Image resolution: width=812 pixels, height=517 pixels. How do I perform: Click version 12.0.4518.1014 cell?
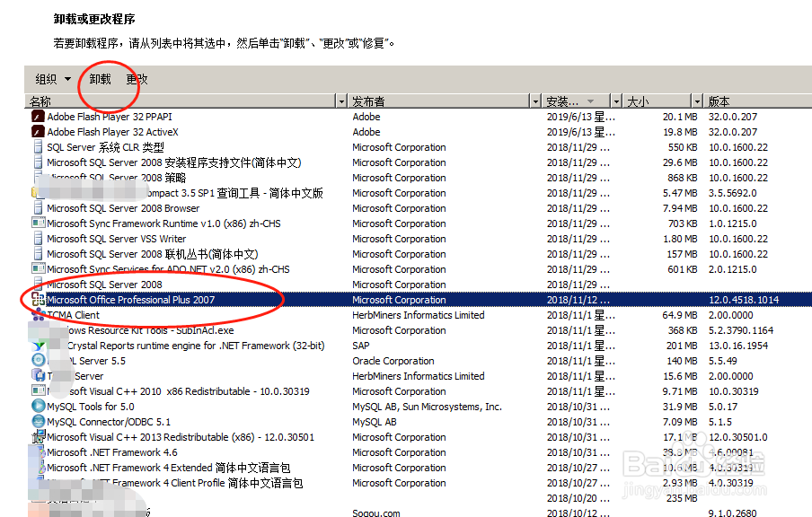[x=744, y=300]
